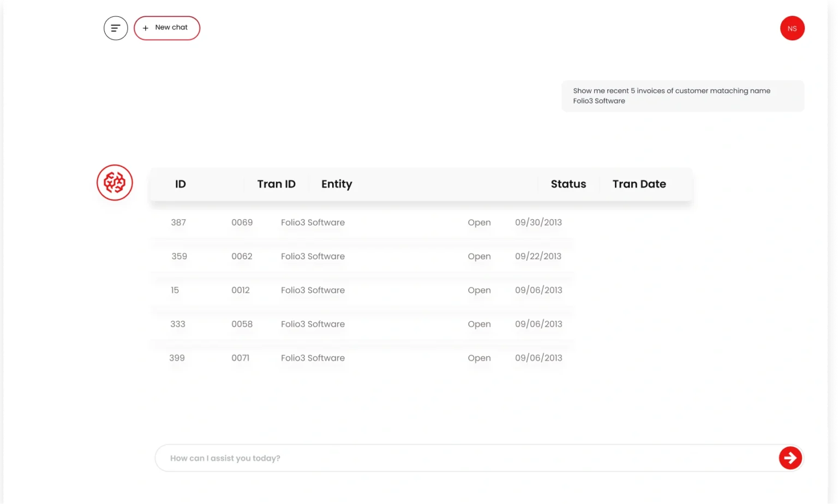This screenshot has height=504, width=838.
Task: Open the sidebar menu icon
Action: click(x=116, y=28)
